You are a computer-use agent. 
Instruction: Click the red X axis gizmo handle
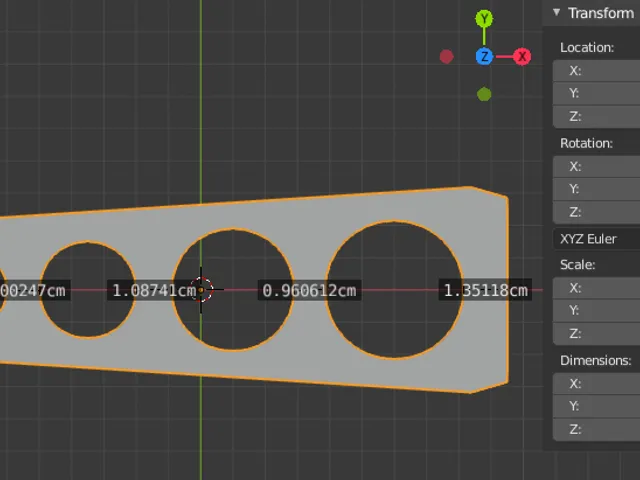point(522,57)
